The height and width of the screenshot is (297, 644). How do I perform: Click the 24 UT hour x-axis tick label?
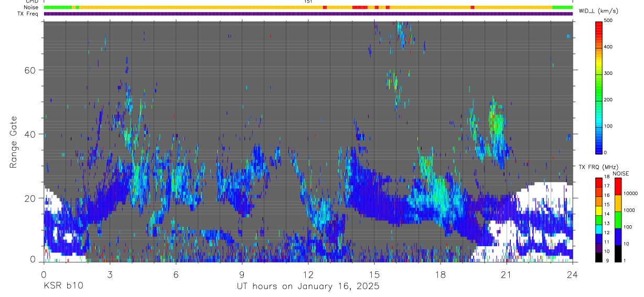(x=573, y=274)
